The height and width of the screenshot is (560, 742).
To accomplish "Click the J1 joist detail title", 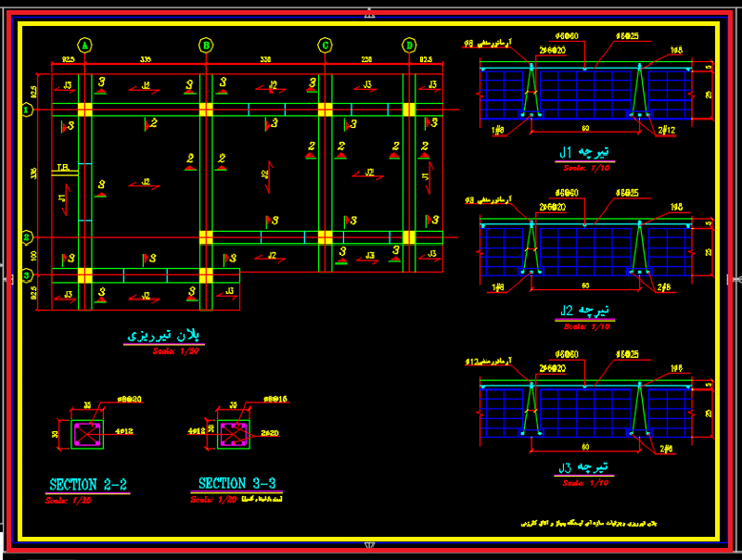I will pyautogui.click(x=584, y=152).
